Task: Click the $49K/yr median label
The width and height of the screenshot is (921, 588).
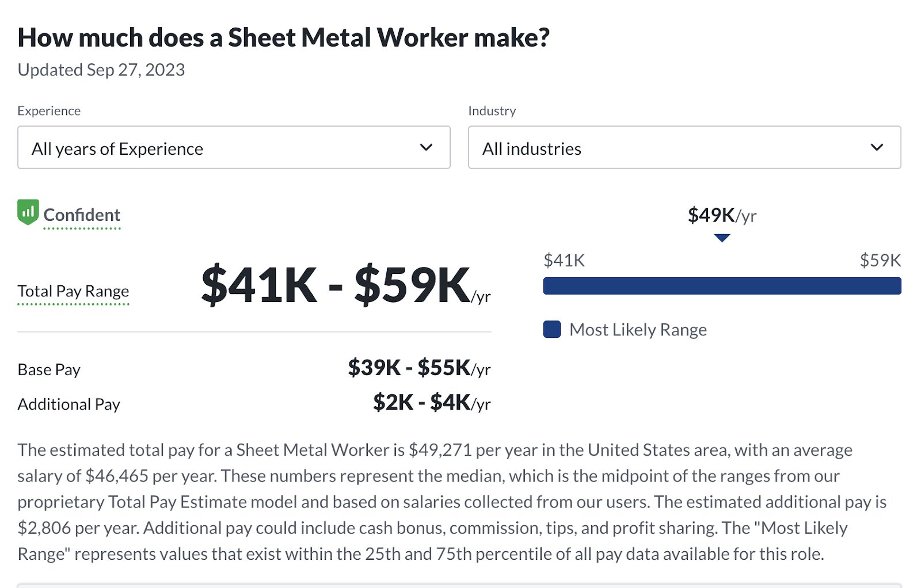Action: click(722, 215)
